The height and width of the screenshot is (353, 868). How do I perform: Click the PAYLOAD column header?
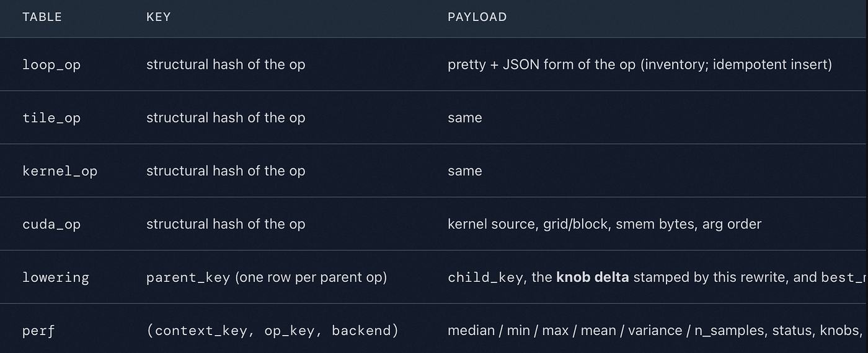coord(477,17)
